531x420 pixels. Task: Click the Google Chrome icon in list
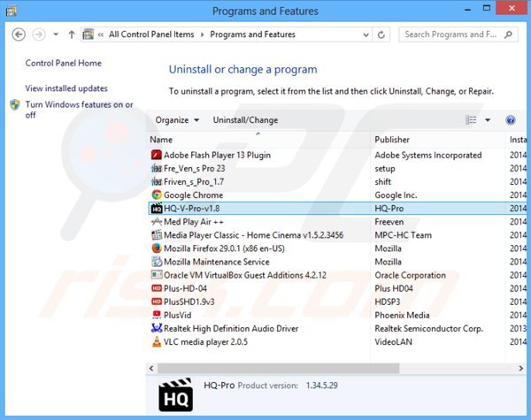tap(156, 195)
